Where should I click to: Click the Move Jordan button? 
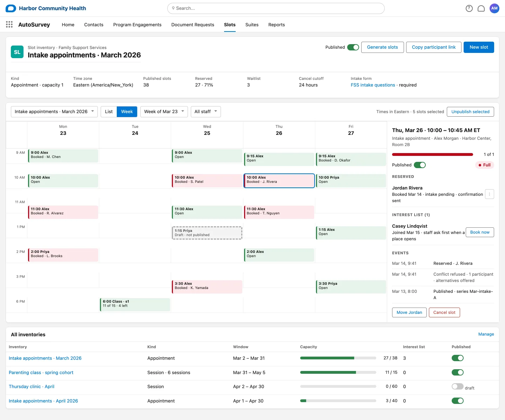(x=409, y=312)
